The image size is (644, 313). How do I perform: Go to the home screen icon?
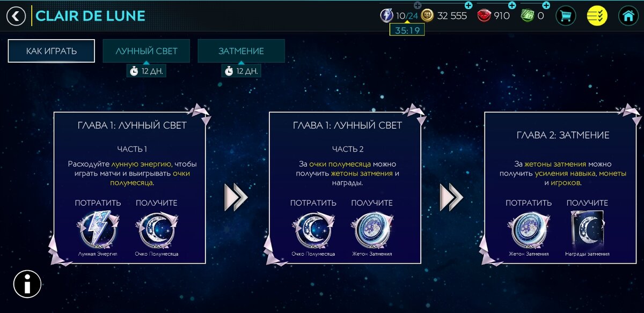pos(628,16)
